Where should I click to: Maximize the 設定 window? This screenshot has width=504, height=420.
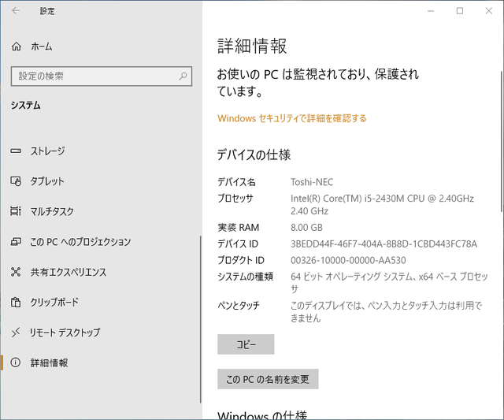click(460, 11)
